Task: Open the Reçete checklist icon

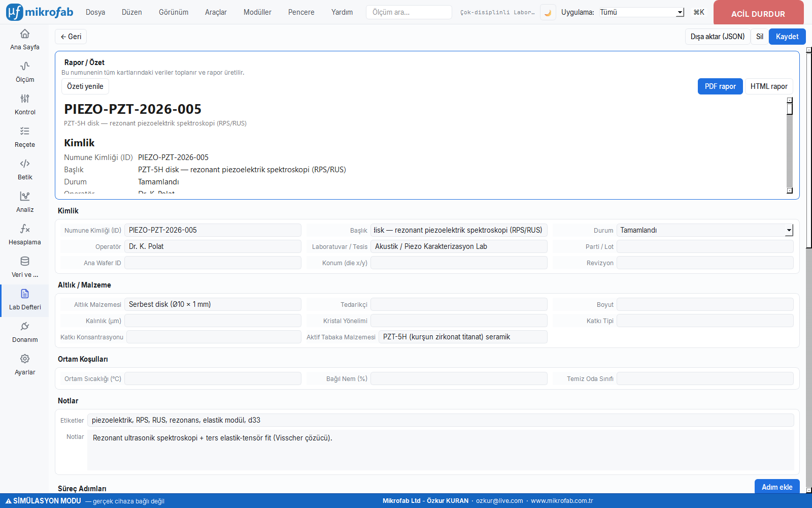Action: [x=25, y=131]
